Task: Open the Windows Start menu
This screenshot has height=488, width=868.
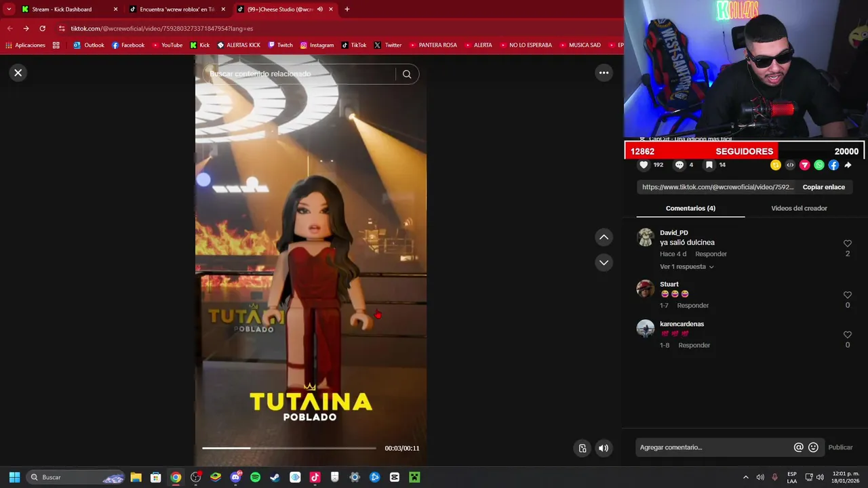Action: coord(14,477)
